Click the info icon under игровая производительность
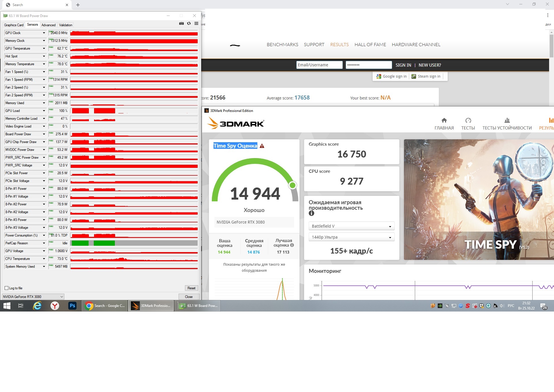The image size is (554, 392). pyautogui.click(x=311, y=213)
